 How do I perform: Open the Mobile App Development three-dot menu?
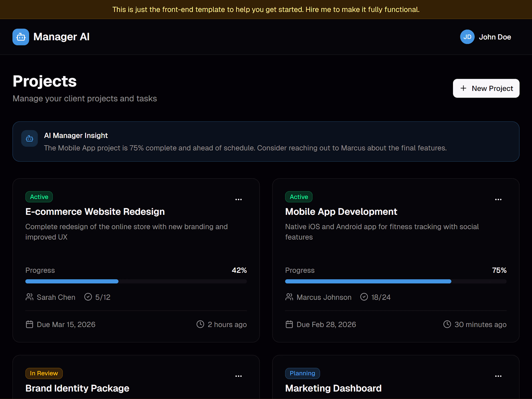[x=498, y=200]
